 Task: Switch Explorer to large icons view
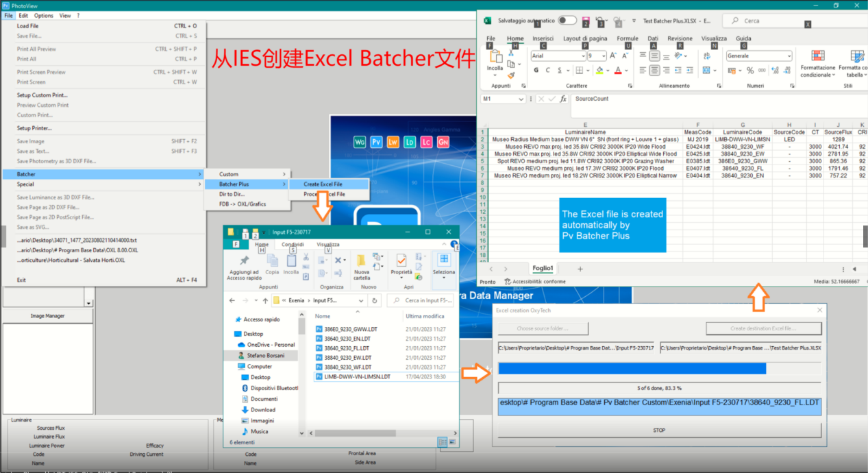pos(451,442)
